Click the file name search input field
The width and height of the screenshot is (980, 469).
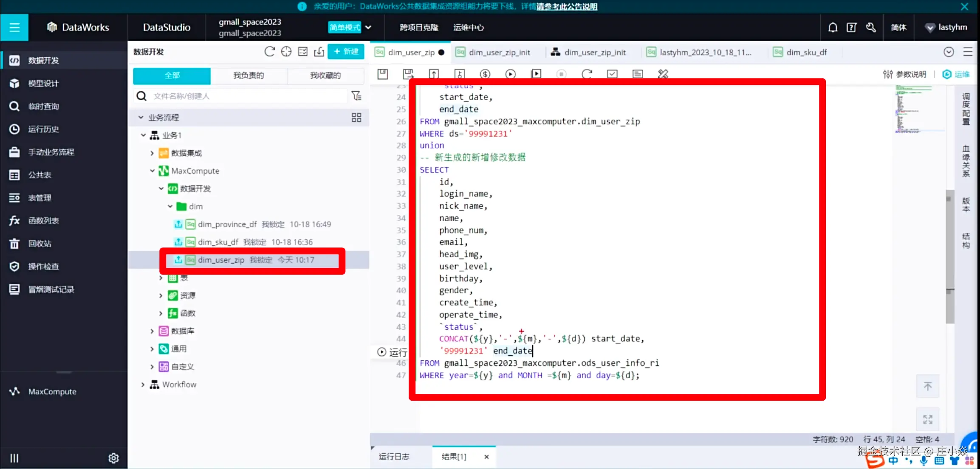pos(246,96)
